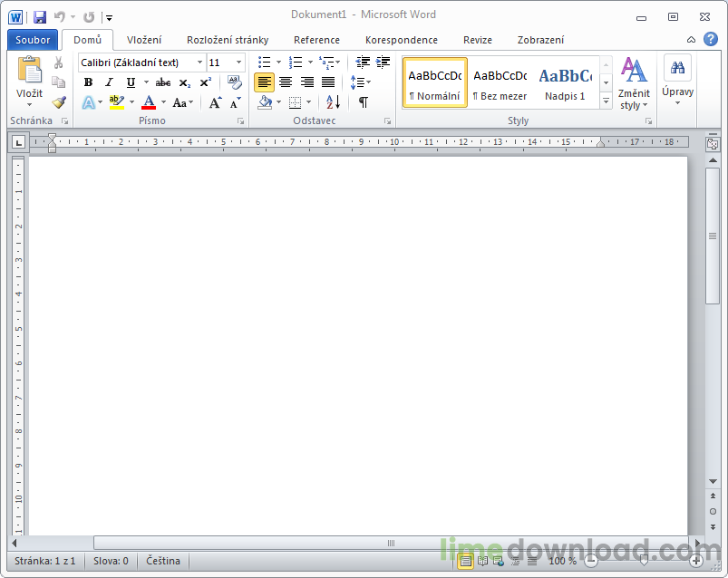
Task: Open the font size 11 dropdown
Action: point(238,63)
